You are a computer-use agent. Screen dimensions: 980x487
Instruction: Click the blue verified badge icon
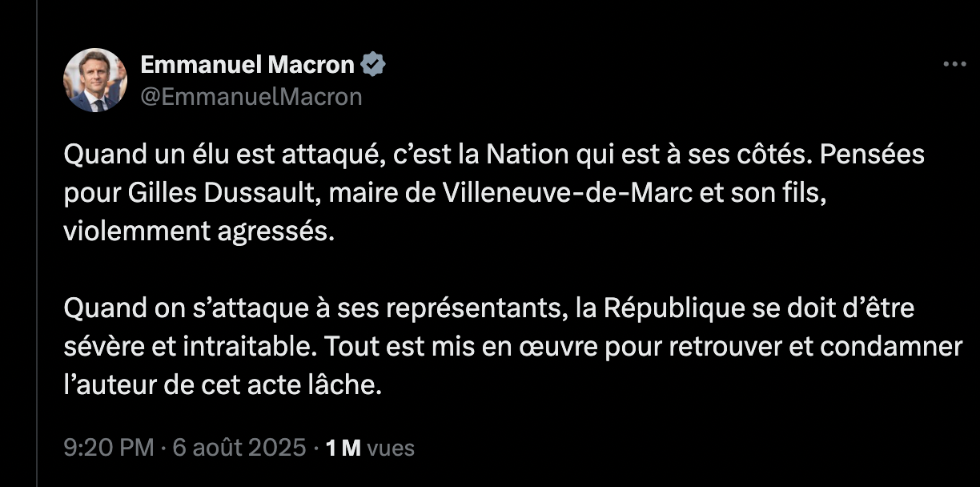point(374,64)
